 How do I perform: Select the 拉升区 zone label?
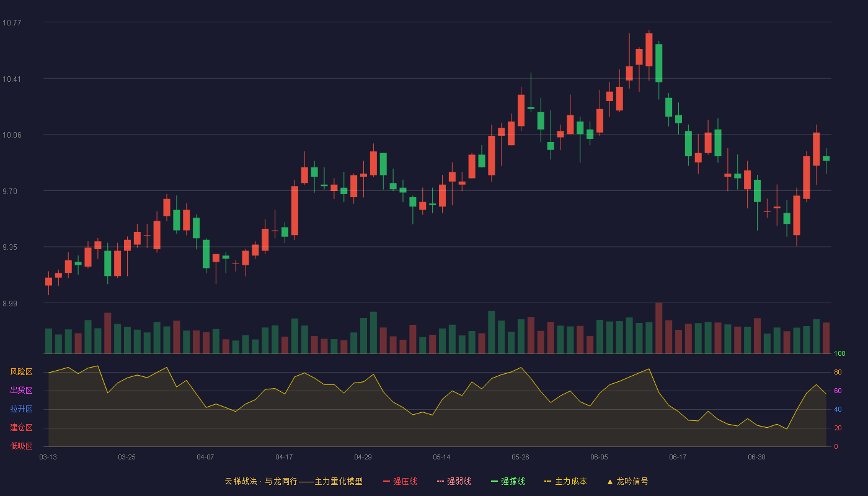[x=21, y=409]
